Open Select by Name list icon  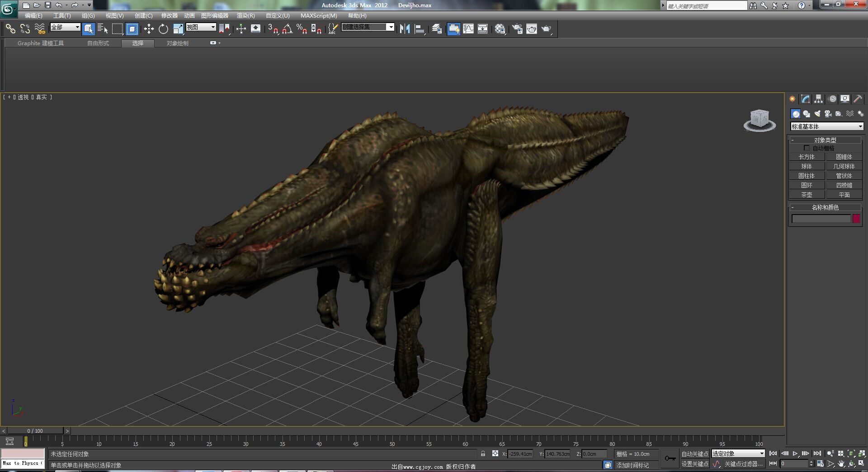click(x=103, y=29)
